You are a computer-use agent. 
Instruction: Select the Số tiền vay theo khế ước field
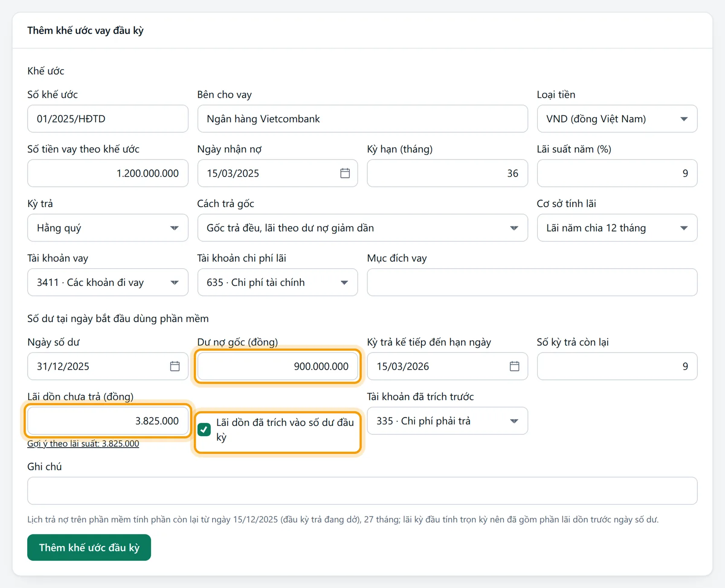108,173
